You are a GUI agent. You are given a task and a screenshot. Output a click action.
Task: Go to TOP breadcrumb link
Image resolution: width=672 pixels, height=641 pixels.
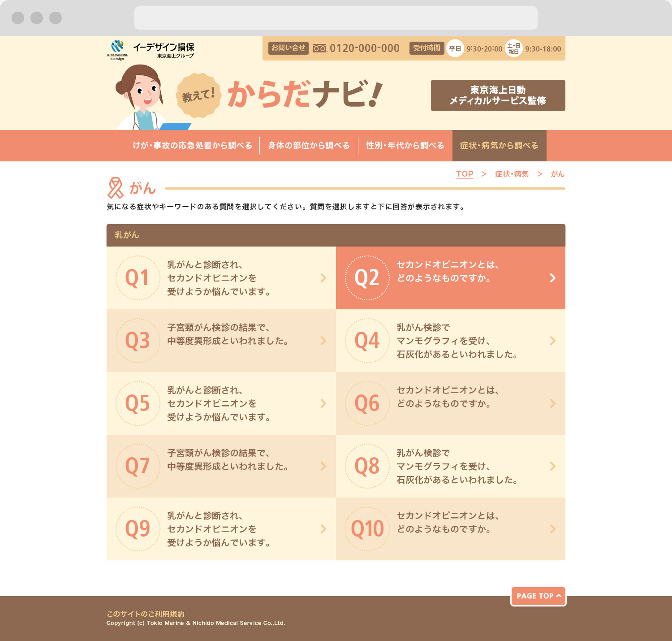[x=465, y=174]
